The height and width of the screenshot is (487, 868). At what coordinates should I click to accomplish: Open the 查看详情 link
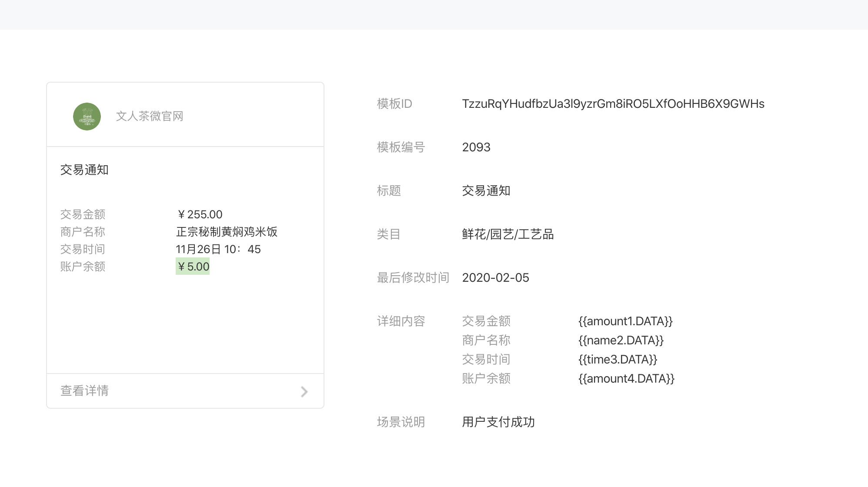pyautogui.click(x=84, y=391)
